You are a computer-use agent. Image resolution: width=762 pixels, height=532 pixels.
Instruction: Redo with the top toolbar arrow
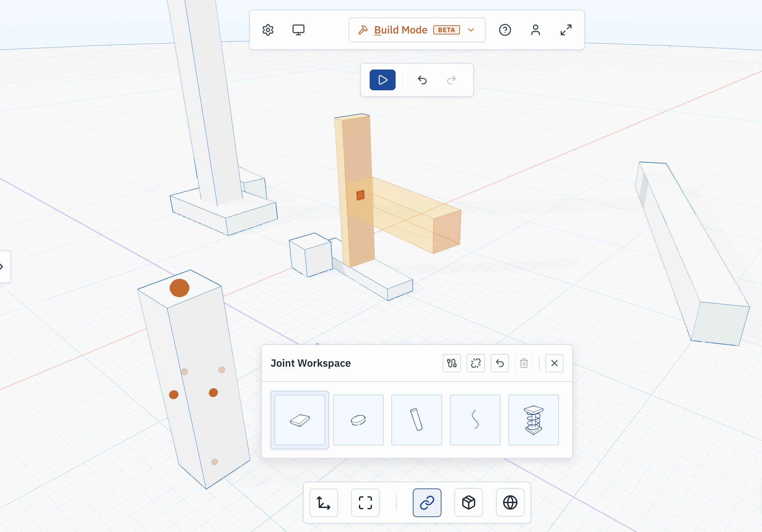(x=451, y=80)
